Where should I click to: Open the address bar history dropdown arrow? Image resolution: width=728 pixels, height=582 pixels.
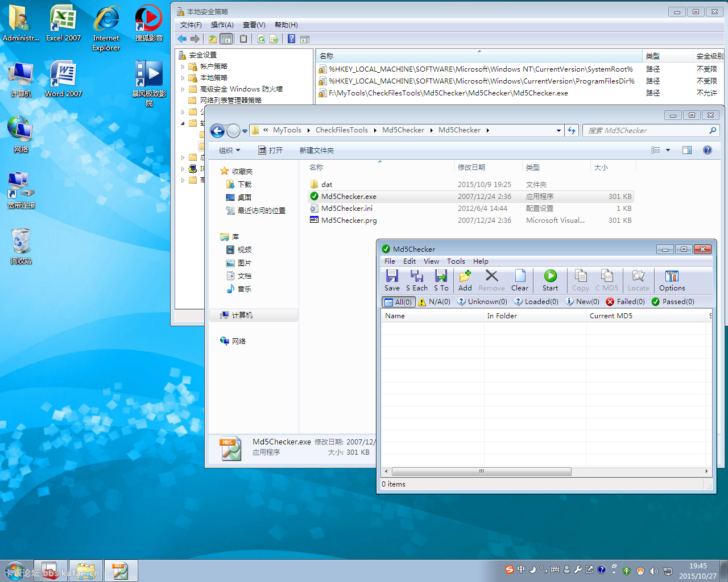click(x=559, y=131)
